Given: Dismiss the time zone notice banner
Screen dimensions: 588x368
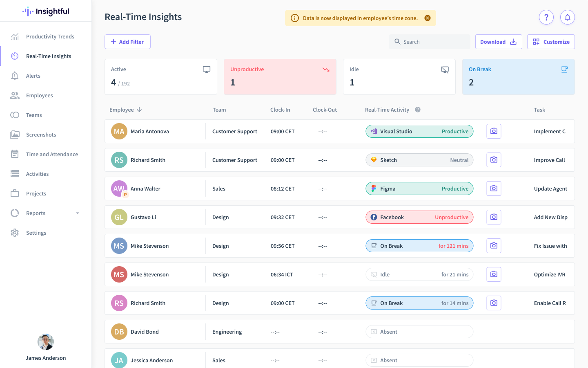Looking at the screenshot, I should pyautogui.click(x=428, y=18).
